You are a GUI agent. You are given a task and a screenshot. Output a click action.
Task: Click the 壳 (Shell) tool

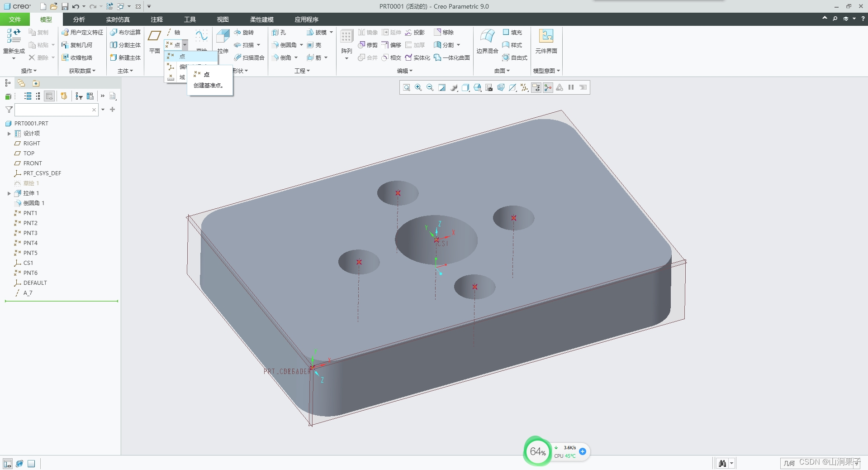314,45
